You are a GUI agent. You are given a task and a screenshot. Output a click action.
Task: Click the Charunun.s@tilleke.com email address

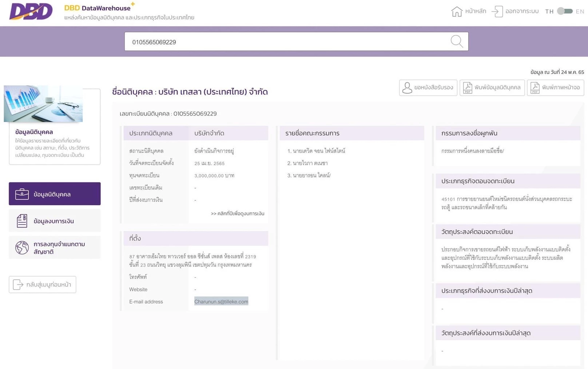[x=221, y=301]
